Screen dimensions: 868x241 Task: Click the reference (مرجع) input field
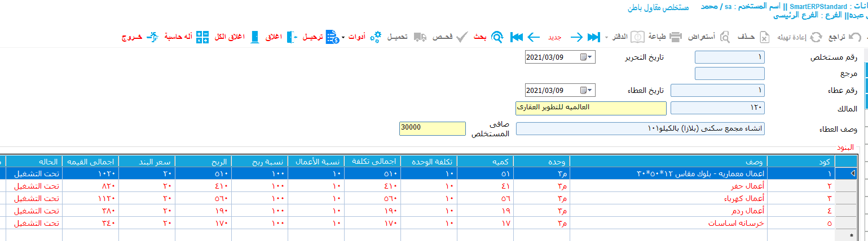pos(729,73)
